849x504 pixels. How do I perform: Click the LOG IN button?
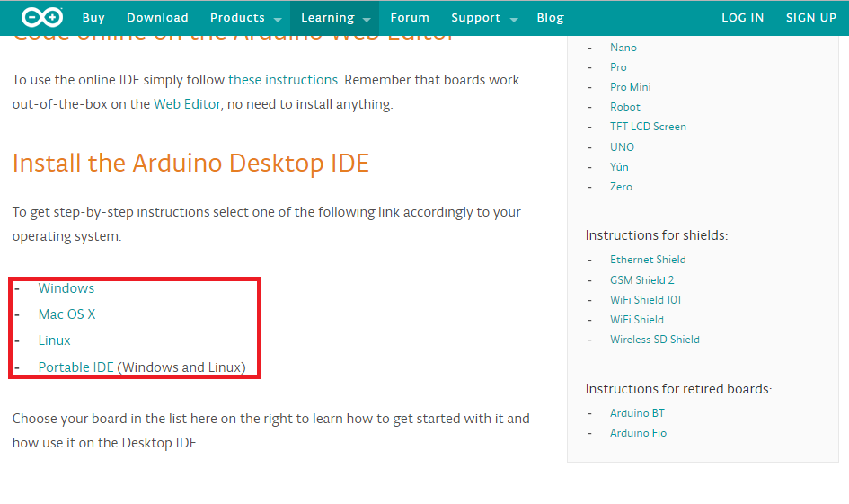tap(742, 17)
